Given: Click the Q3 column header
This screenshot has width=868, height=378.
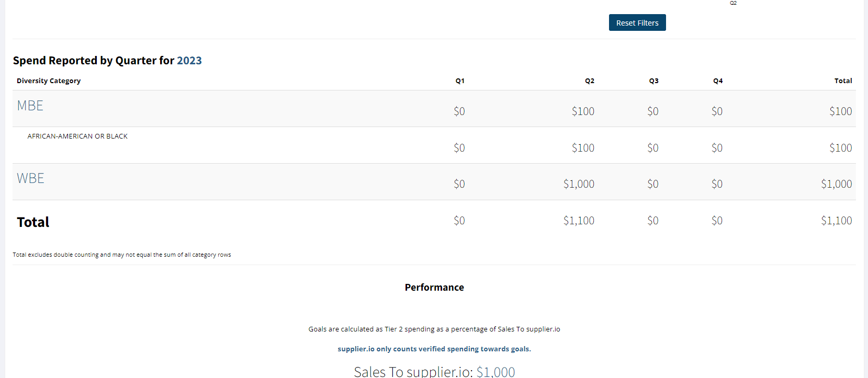Looking at the screenshot, I should click(654, 81).
